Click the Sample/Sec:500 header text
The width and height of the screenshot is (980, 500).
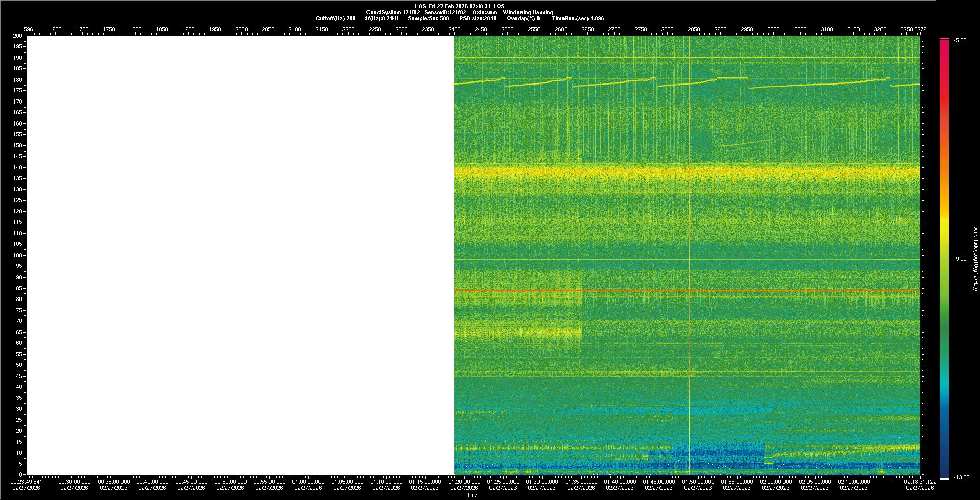click(x=428, y=18)
